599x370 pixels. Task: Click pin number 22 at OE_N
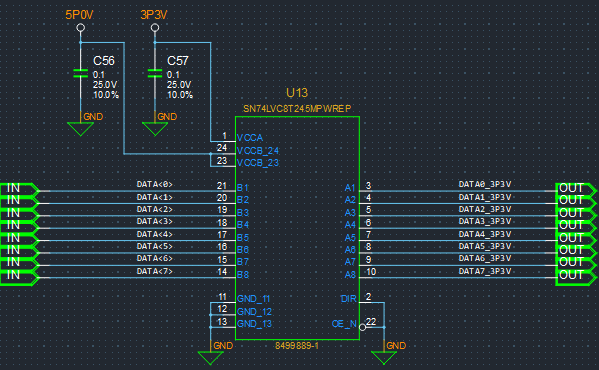coord(371,322)
